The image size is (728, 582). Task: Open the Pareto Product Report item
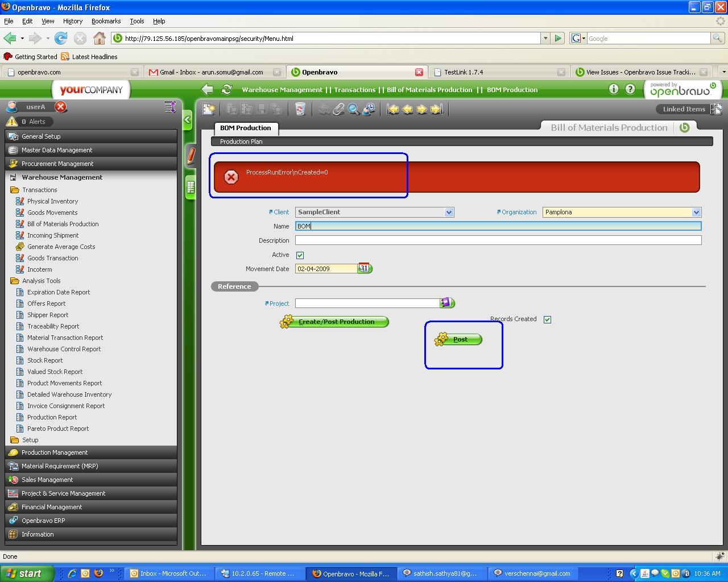[x=58, y=429]
